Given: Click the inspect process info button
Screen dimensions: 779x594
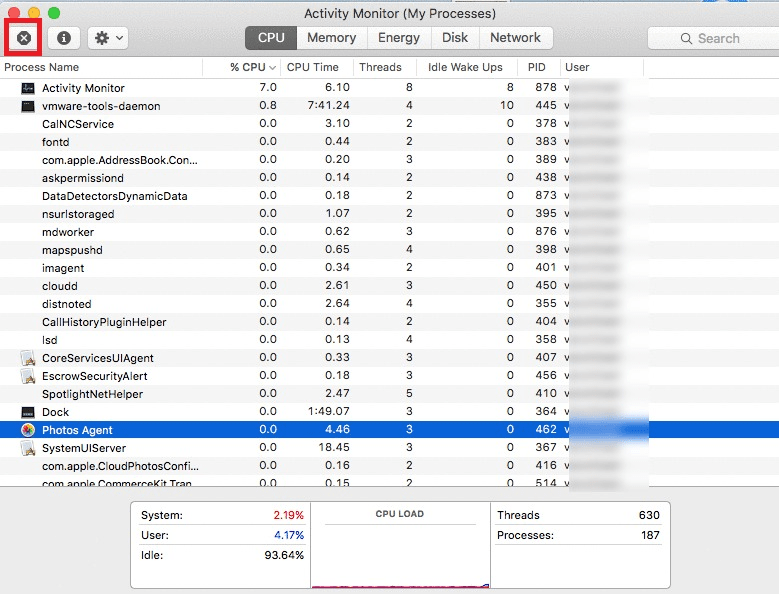Looking at the screenshot, I should [x=64, y=38].
